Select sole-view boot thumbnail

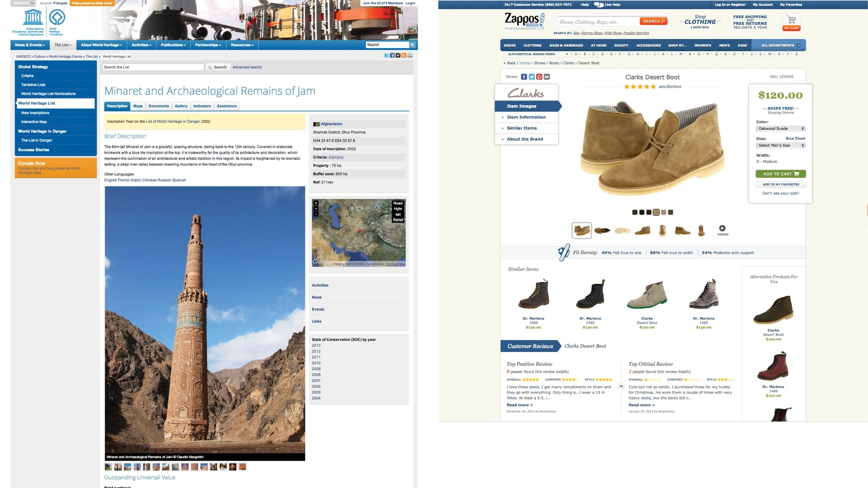click(622, 230)
